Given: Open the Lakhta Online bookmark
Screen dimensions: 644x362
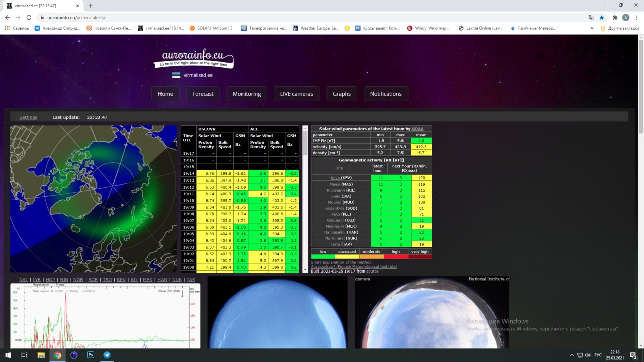Looking at the screenshot, I should (x=481, y=28).
